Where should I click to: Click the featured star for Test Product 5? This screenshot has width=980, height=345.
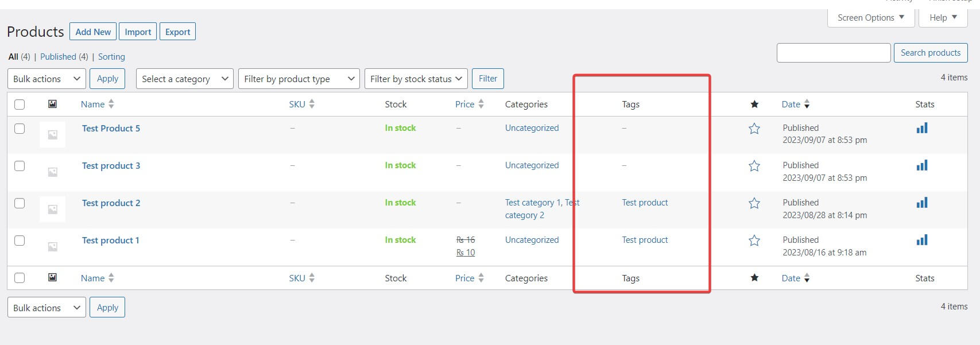tap(754, 129)
